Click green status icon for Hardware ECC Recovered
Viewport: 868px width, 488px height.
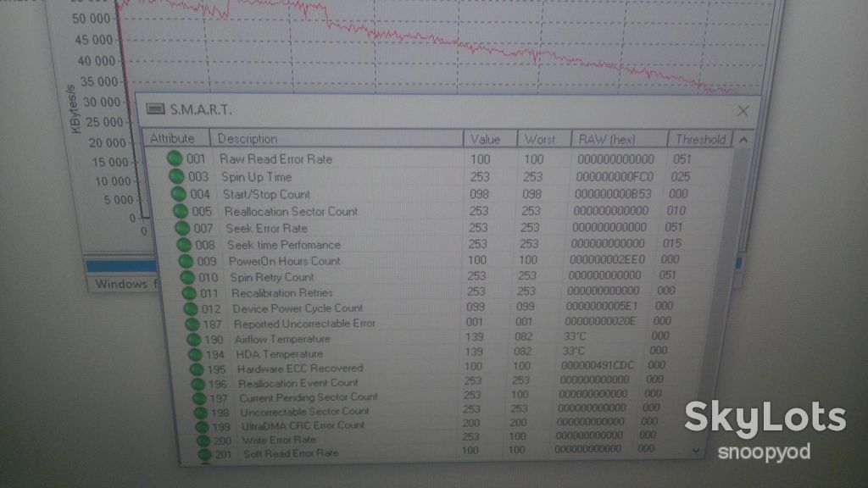tap(197, 369)
